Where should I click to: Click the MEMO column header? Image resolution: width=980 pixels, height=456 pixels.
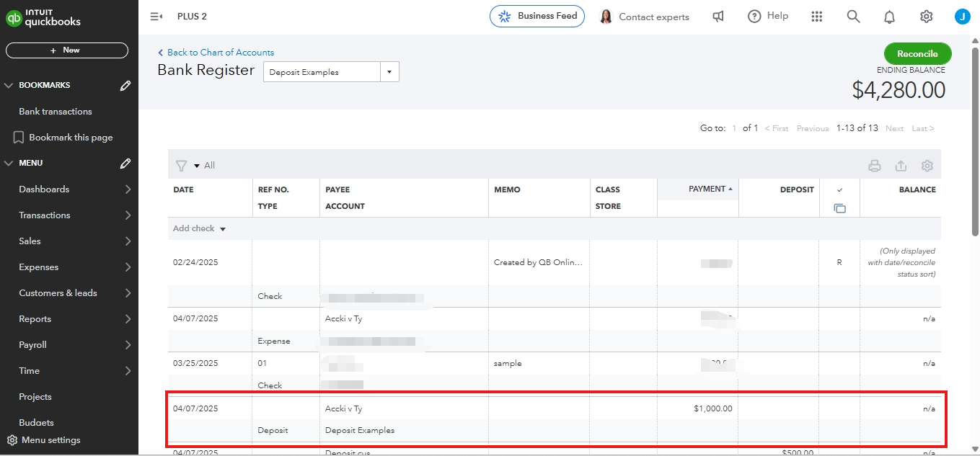tap(507, 189)
